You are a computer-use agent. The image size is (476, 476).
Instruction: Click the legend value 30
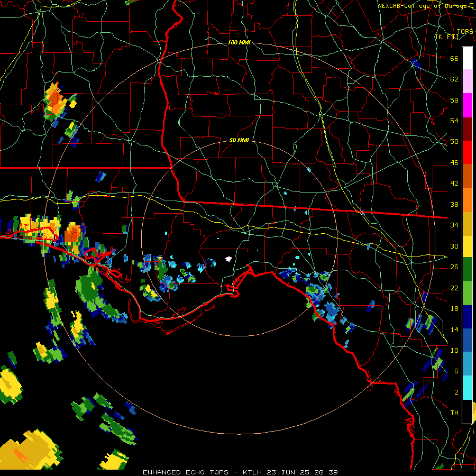(x=454, y=246)
